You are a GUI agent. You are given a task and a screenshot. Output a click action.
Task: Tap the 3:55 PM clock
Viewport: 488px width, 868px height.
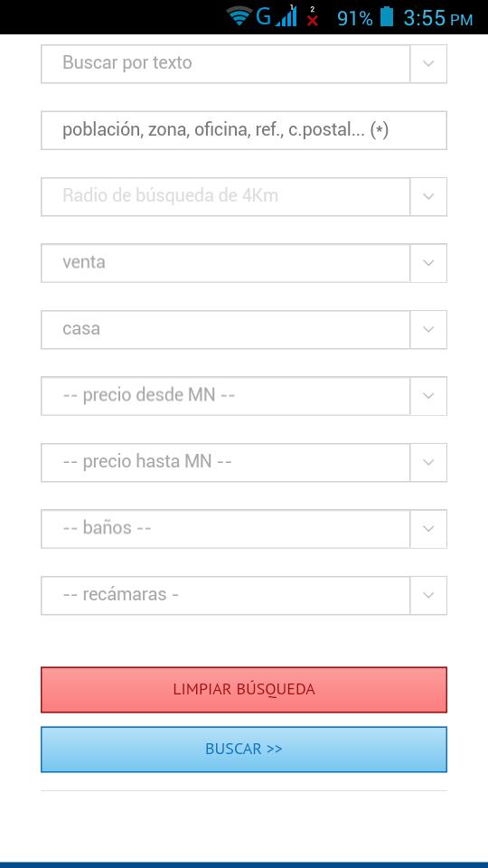(437, 18)
